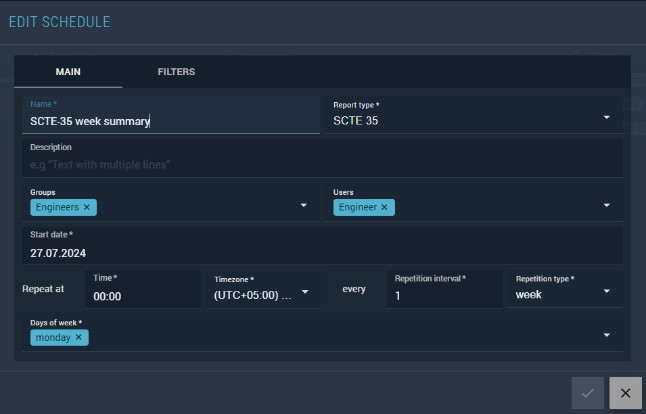
Task: Click the Time field showing 00:00
Action: point(143,296)
